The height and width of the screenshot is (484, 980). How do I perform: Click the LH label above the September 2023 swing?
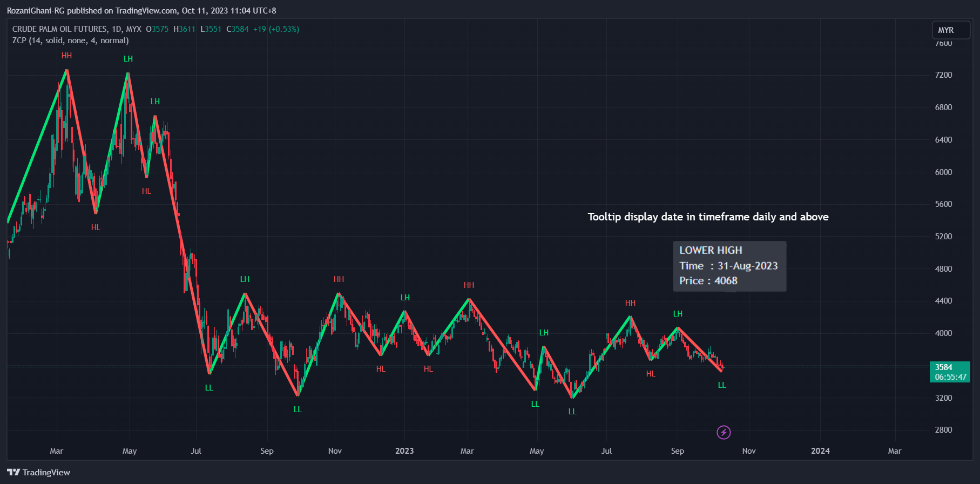678,314
